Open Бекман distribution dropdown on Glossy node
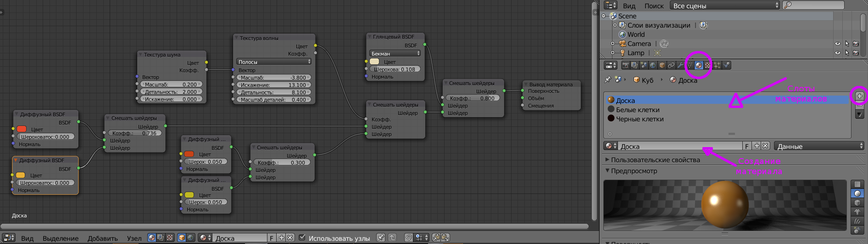The height and width of the screenshot is (244, 868). click(395, 53)
